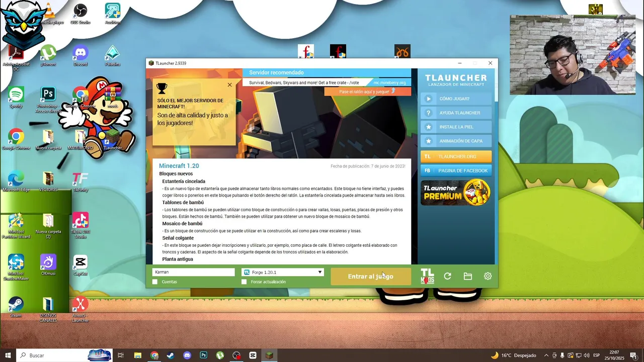644x362 pixels.
Task: Click the Cómo jugar? button
Action: click(x=456, y=99)
